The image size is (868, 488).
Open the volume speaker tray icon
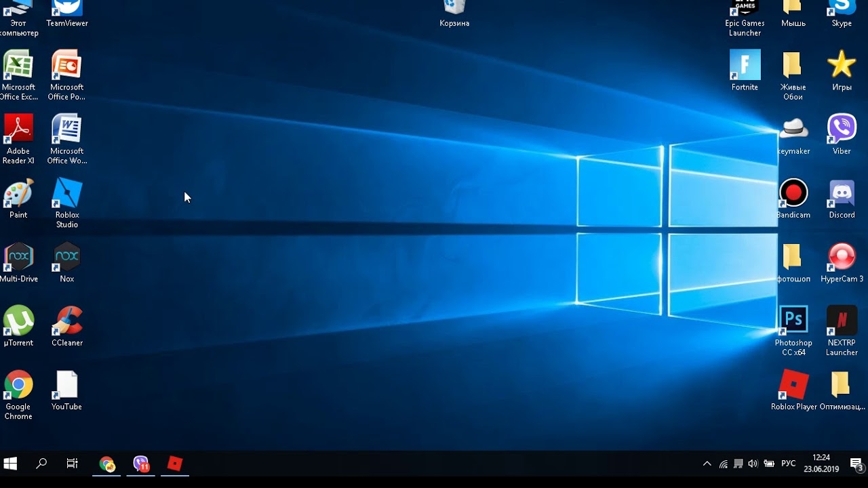(753, 464)
